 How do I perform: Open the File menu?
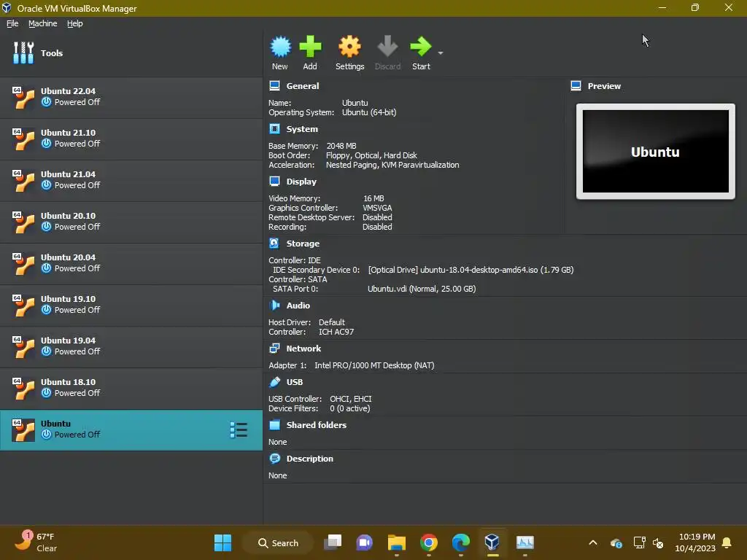click(12, 23)
